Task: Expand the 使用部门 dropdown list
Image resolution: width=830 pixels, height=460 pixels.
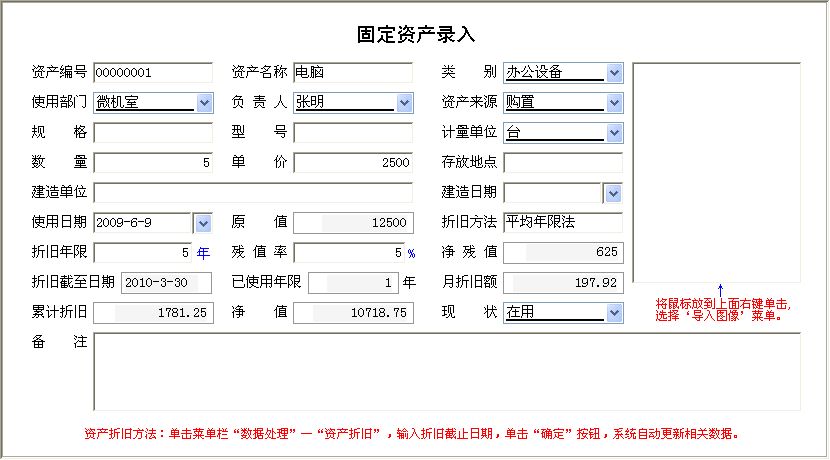Action: point(204,103)
